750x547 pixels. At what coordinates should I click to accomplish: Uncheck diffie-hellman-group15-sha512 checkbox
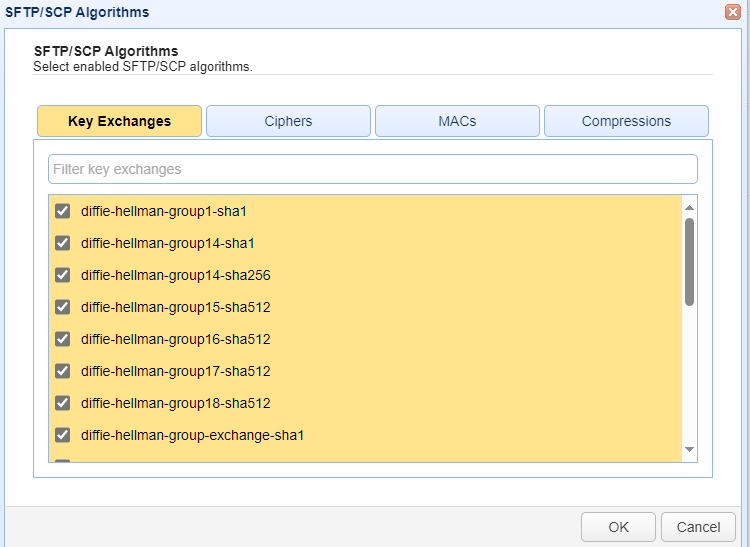(x=62, y=307)
